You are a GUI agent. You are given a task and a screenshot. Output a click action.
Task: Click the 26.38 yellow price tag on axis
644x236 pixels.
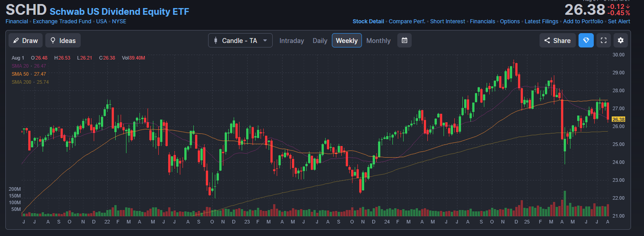(618, 119)
